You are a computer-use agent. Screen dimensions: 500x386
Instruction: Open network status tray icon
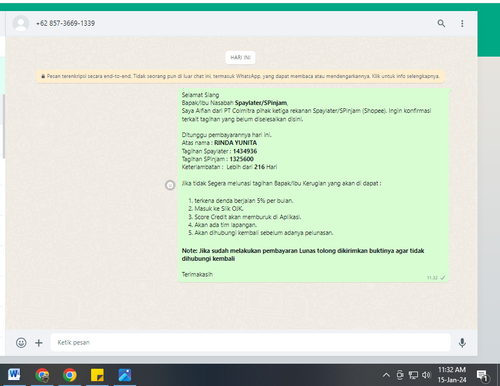pos(413,375)
